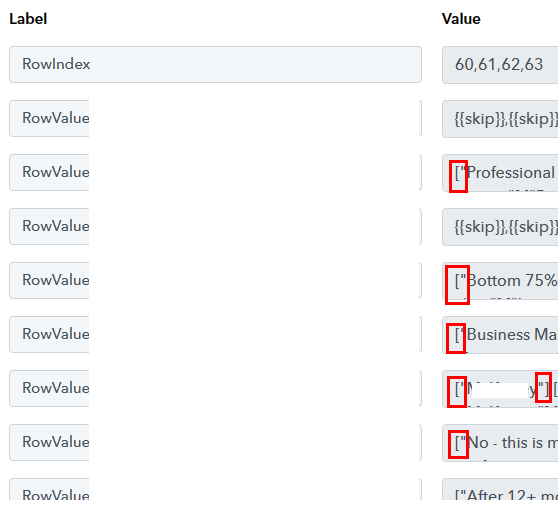
Task: Click the RowValue label beside the Professional value
Action: pos(215,173)
